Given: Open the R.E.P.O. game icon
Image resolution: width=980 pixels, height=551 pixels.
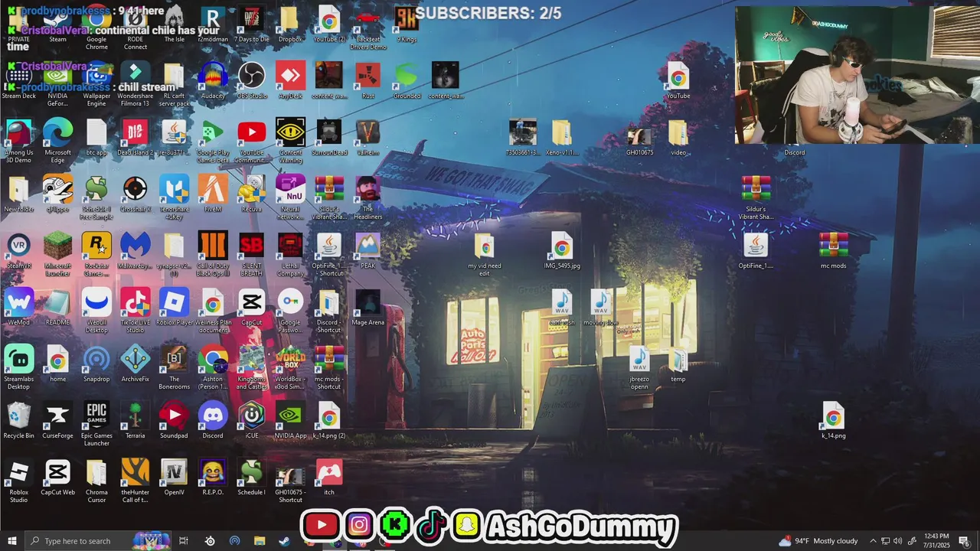Looking at the screenshot, I should click(213, 478).
